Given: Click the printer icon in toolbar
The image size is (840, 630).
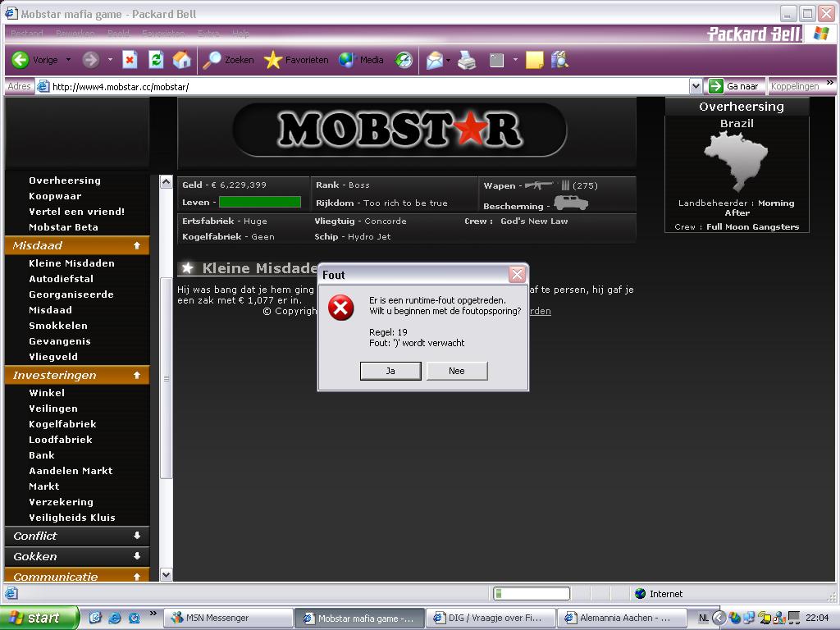Looking at the screenshot, I should click(x=467, y=60).
